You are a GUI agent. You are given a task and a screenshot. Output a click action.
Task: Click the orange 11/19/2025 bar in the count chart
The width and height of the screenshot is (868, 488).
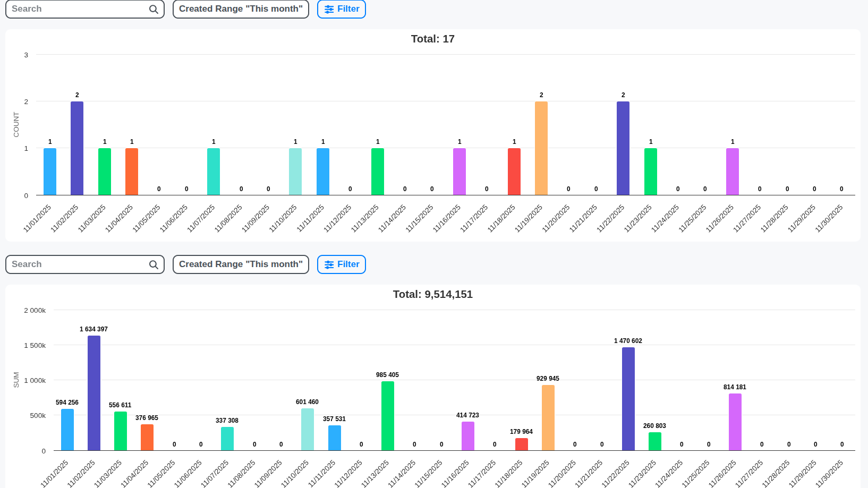coord(540,149)
